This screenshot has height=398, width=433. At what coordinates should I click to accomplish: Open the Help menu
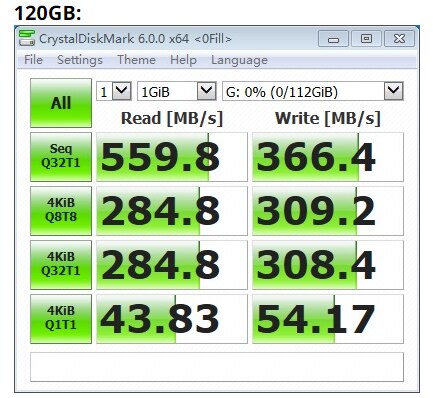(x=183, y=60)
